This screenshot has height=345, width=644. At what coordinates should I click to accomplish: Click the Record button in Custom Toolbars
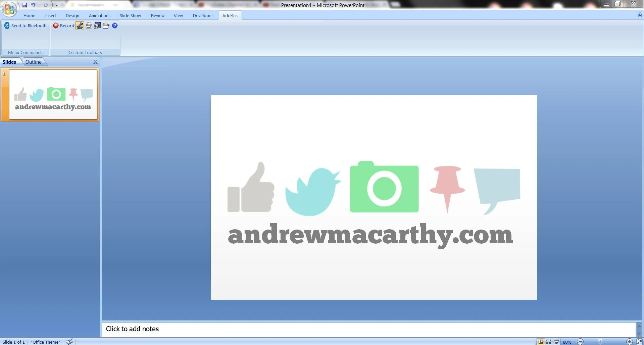coord(63,26)
